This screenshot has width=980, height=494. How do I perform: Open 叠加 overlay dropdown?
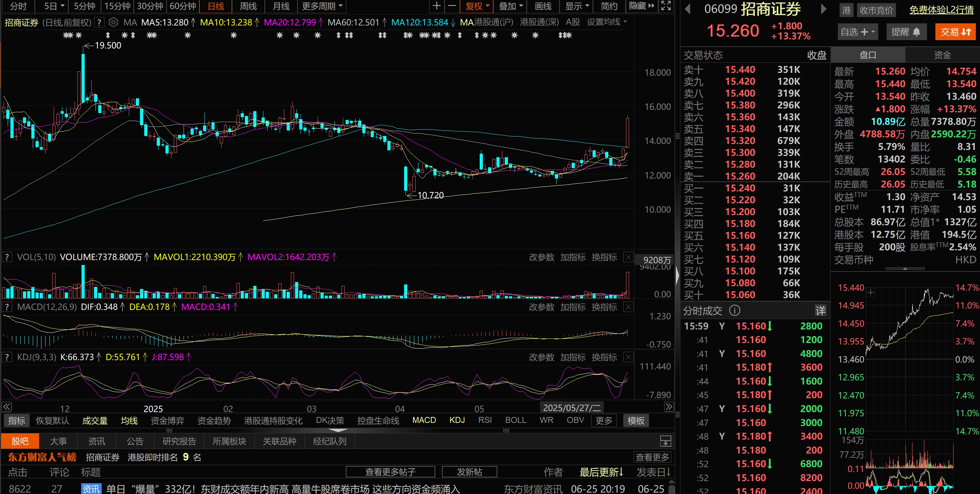click(511, 6)
